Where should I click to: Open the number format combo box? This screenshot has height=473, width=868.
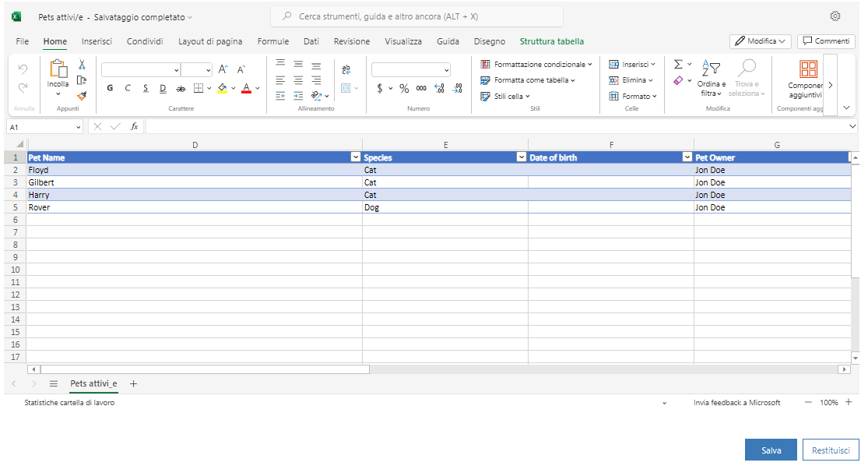[x=411, y=70]
